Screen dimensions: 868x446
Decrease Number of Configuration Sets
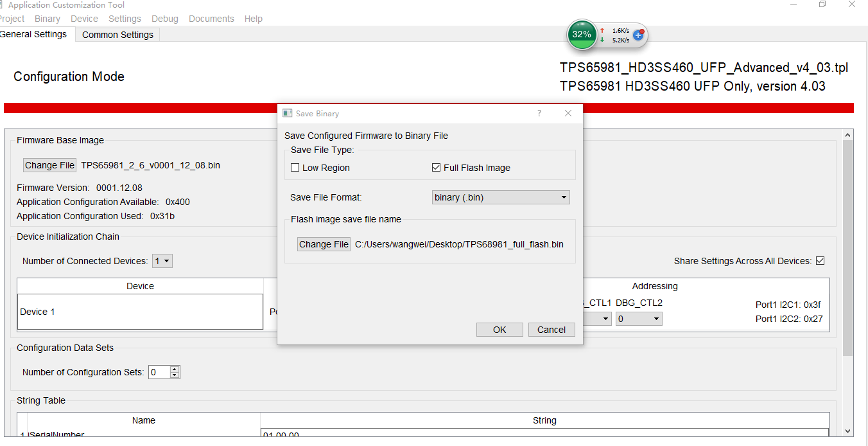(175, 375)
